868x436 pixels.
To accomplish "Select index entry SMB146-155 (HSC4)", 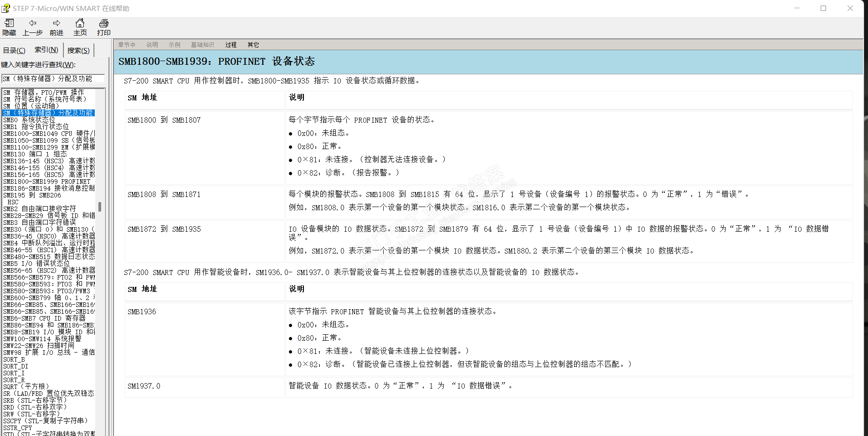I will point(49,168).
